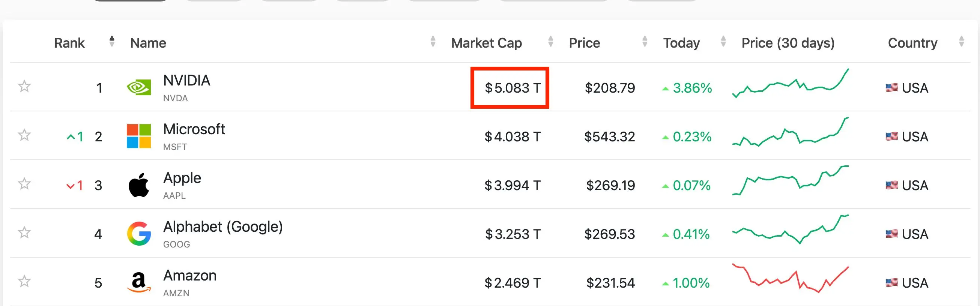Open the Alphabet (Google) company page

point(222,227)
